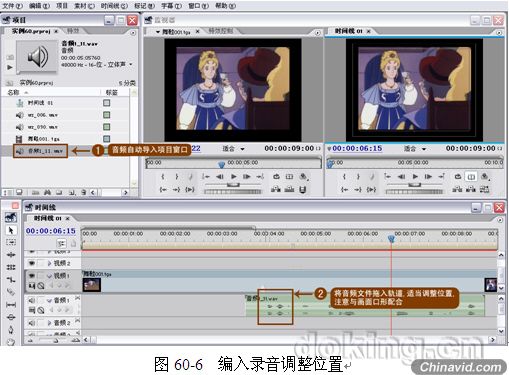Image resolution: width=509 pixels, height=375 pixels.
Task: Select the Selection arrow tool in timeline toolbox
Action: pyautogui.click(x=11, y=230)
